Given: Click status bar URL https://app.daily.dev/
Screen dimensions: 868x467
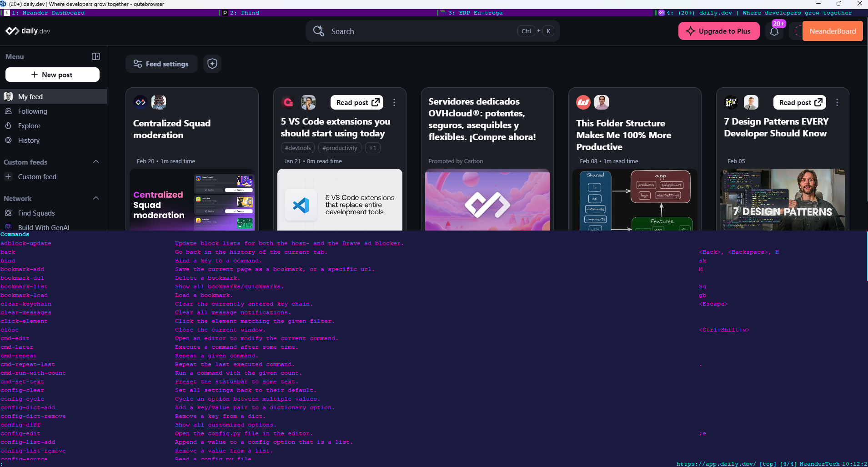Looking at the screenshot, I should tap(716, 464).
